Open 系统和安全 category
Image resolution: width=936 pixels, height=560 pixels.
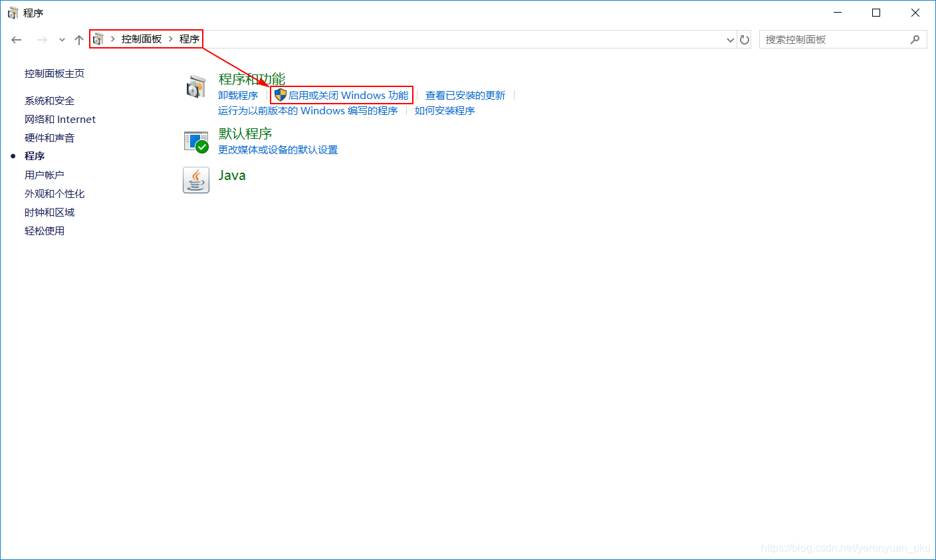click(x=50, y=101)
